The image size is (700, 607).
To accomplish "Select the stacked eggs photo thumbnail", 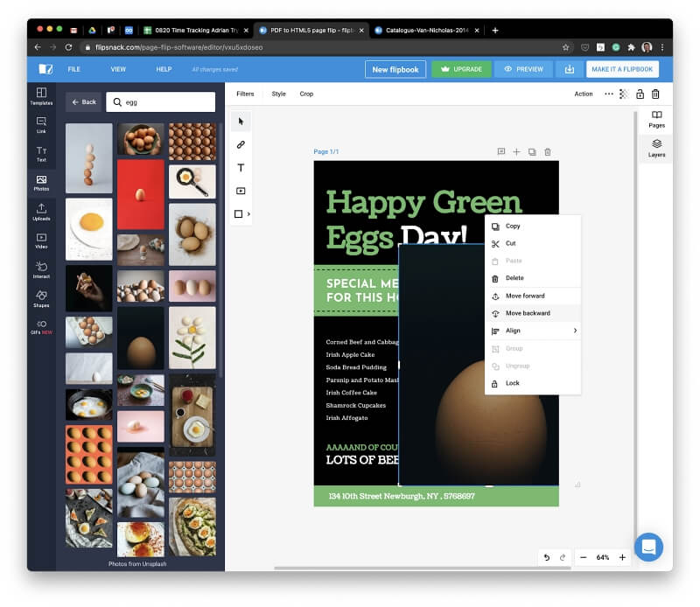I will 89,158.
